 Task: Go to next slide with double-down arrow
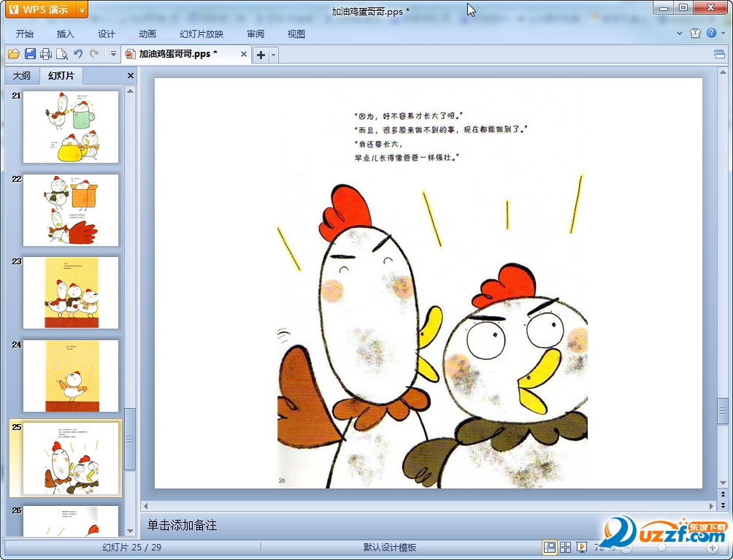coord(723,505)
